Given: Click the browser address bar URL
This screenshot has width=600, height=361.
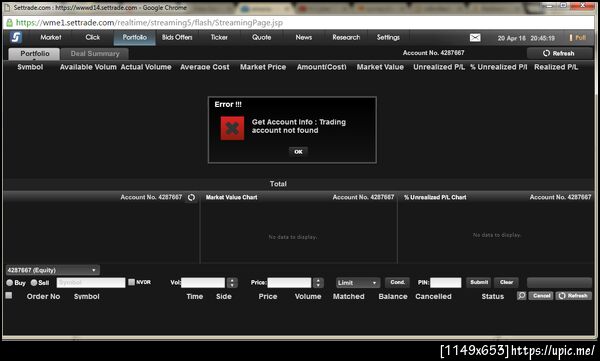Looking at the screenshot, I should [x=149, y=23].
